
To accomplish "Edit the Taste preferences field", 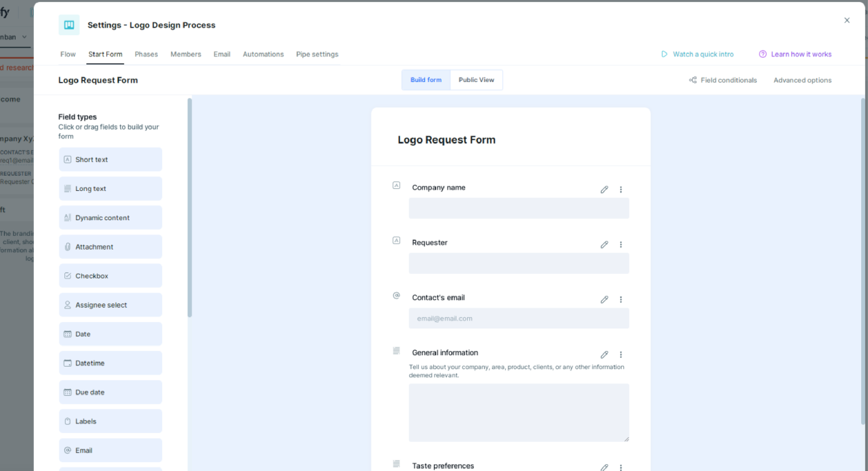I will coord(604,467).
